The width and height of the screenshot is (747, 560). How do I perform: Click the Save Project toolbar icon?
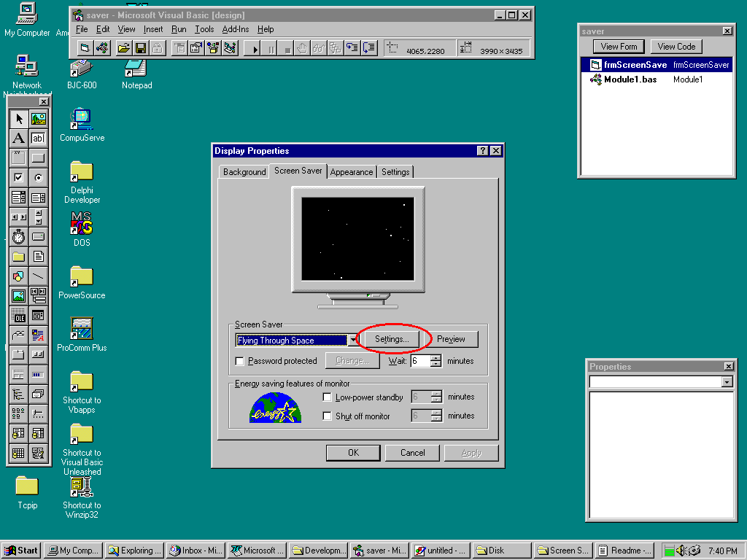[x=140, y=49]
